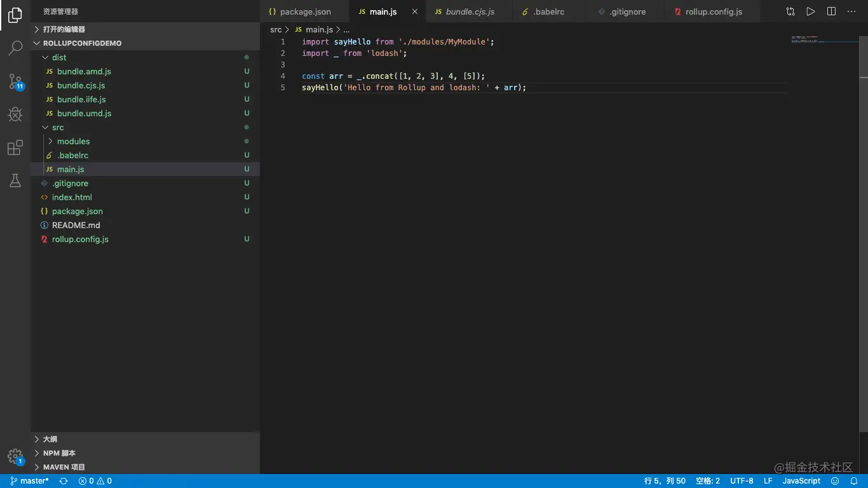
Task: Click the './modules/MyModule' import path
Action: 444,42
